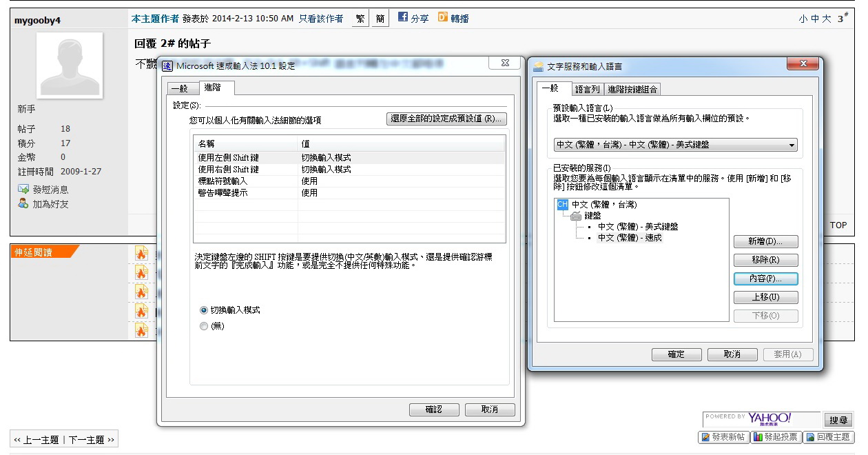Screen dimensions: 868x455
Task: Click mygooby4's avatar picture
Action: coord(69,66)
